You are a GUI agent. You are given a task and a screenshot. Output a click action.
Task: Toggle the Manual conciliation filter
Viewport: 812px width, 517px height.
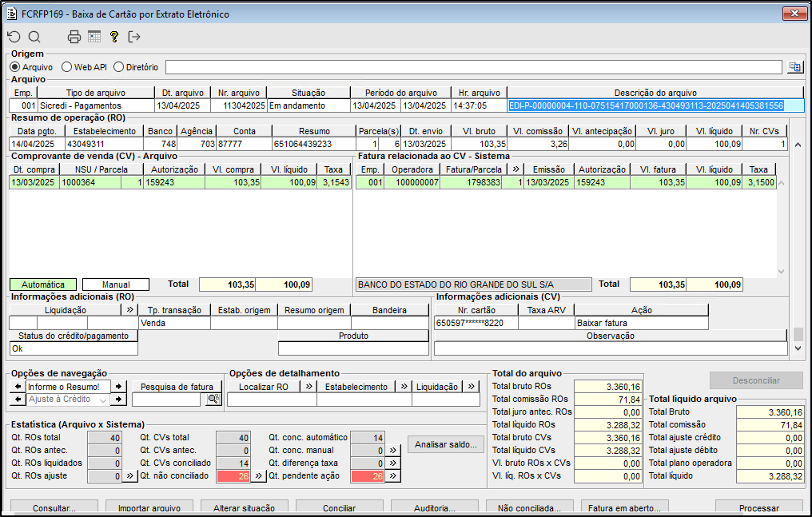tap(116, 284)
